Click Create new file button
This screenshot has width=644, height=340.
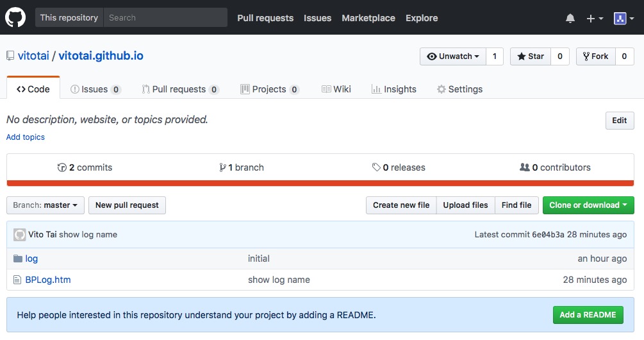(x=401, y=205)
